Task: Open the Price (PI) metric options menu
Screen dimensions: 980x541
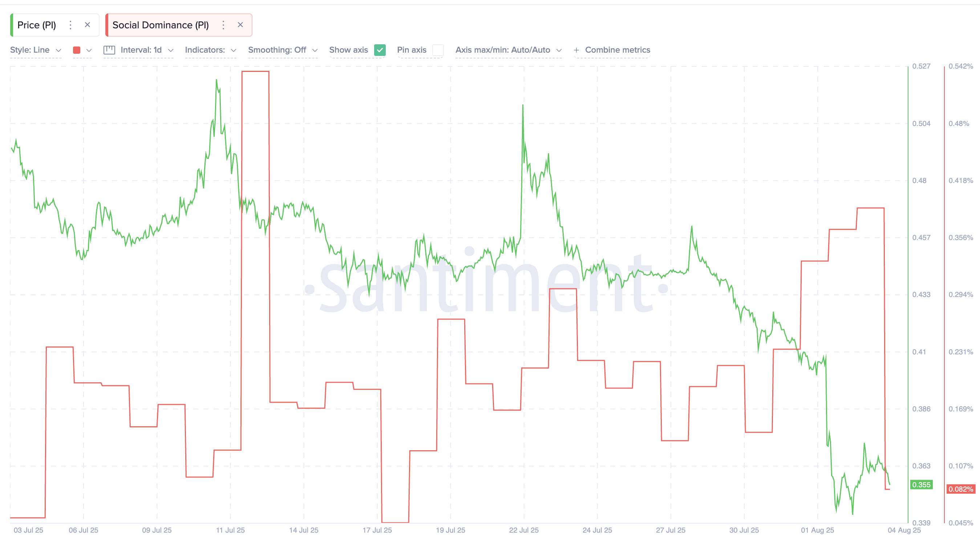Action: point(70,25)
